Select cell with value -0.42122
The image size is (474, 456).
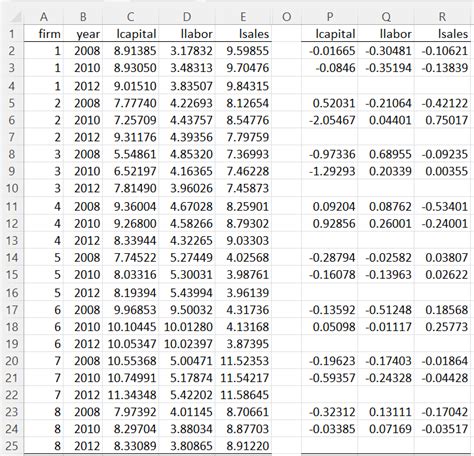442,103
